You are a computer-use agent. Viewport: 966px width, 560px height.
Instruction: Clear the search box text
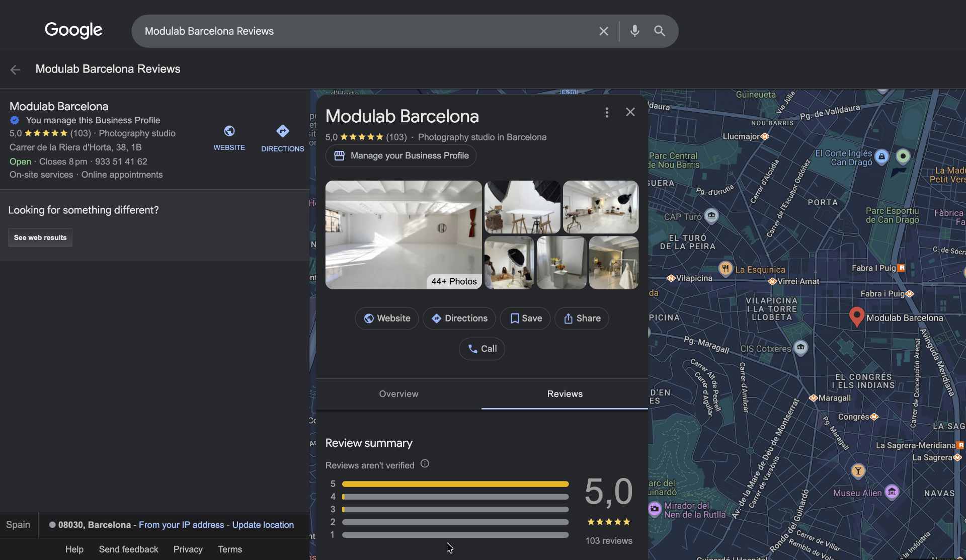click(x=603, y=31)
